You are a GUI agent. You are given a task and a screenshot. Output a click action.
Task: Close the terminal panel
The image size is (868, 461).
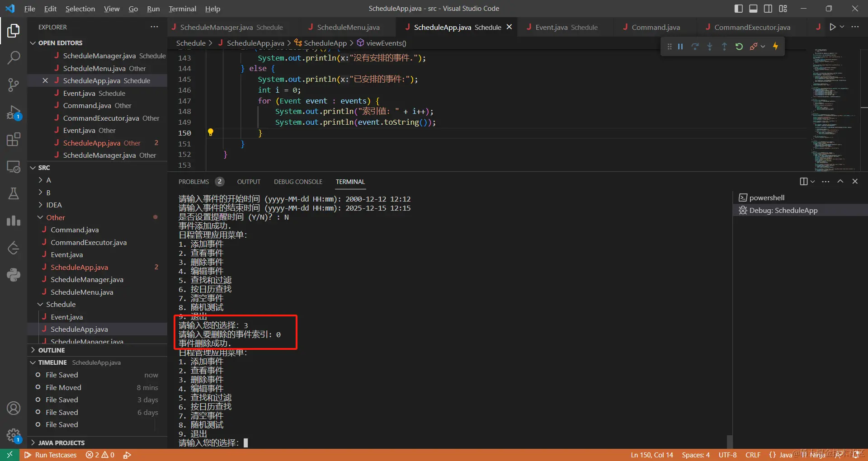point(855,181)
